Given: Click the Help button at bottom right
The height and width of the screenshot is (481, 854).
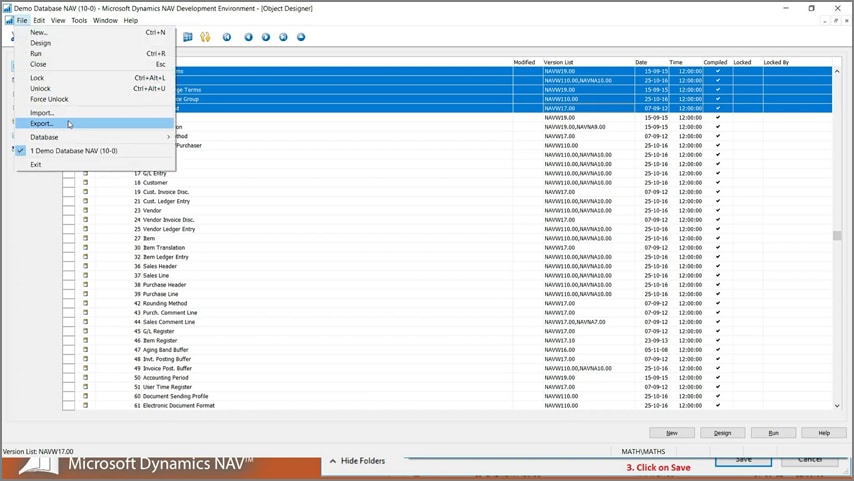Looking at the screenshot, I should 824,433.
